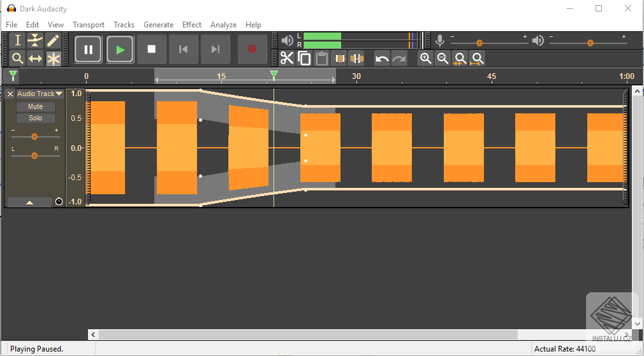Click the Zoom In icon
644x356 pixels.
coord(425,58)
